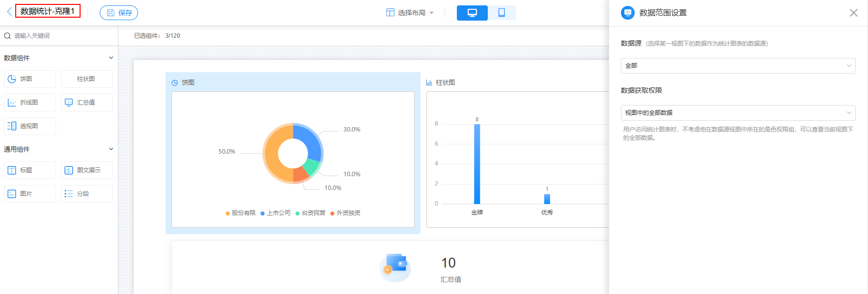Click the save disk icon
This screenshot has width=868, height=294.
point(111,13)
